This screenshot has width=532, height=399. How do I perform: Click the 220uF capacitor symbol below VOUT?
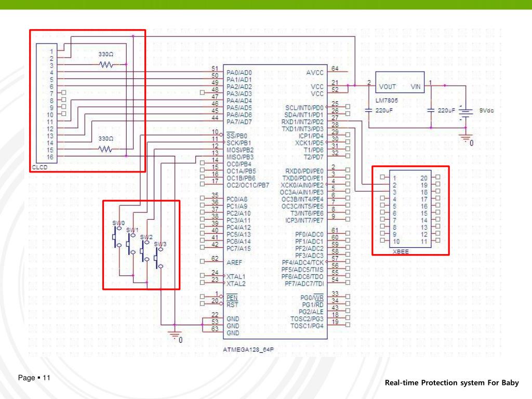click(x=368, y=110)
